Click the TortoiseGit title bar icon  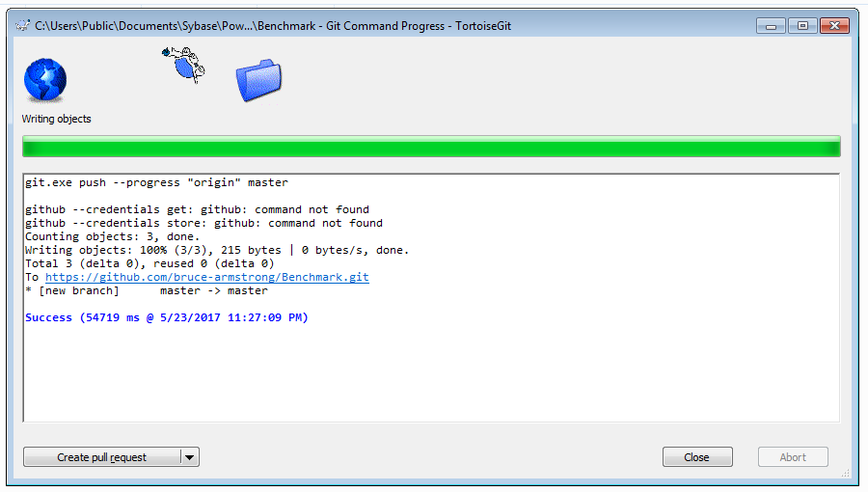click(x=22, y=25)
